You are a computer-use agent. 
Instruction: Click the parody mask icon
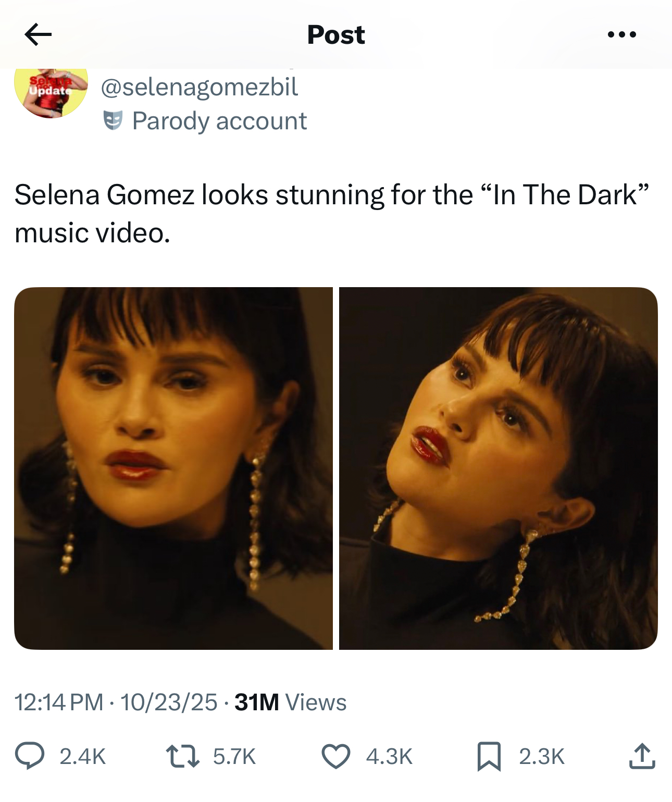click(x=113, y=120)
